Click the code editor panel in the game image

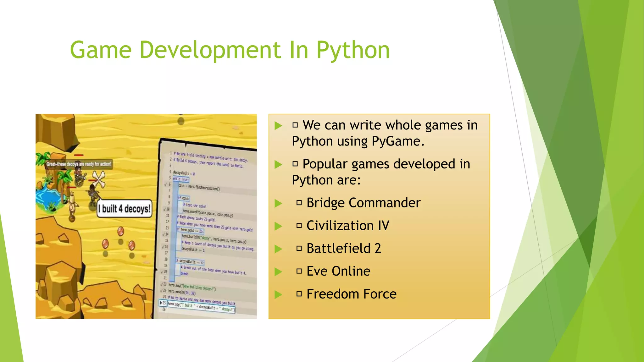(x=206, y=229)
